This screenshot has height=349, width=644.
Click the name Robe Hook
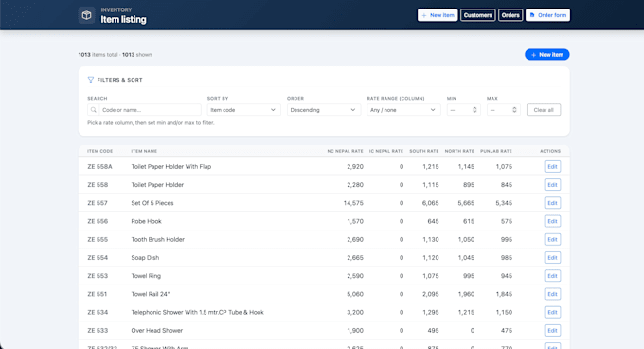(146, 221)
